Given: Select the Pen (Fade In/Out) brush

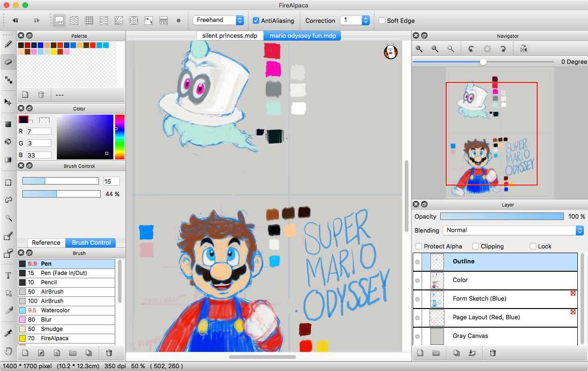Looking at the screenshot, I should click(x=66, y=273).
